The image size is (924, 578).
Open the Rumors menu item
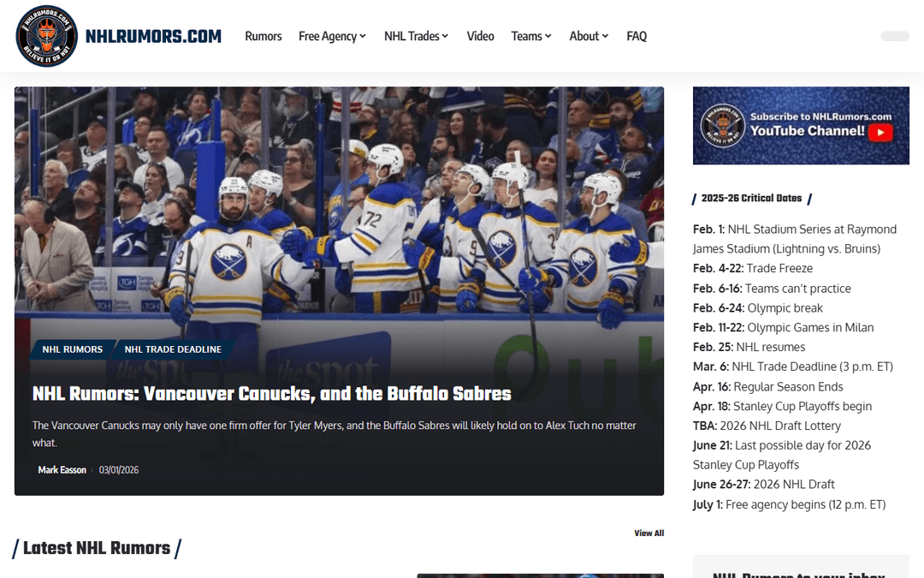[264, 37]
